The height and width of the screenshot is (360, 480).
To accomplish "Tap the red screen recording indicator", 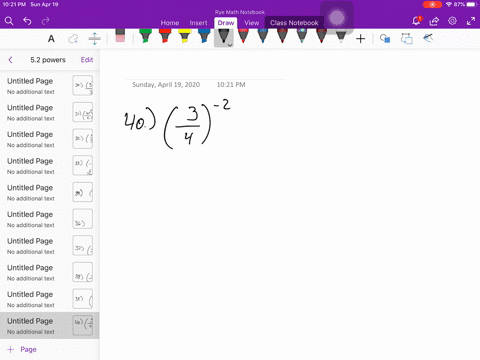I will point(432,4).
